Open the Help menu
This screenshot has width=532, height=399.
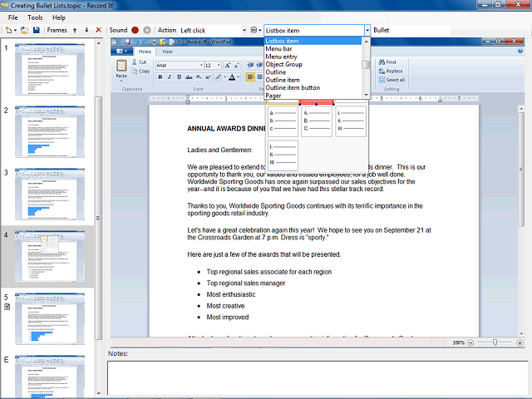[x=59, y=17]
